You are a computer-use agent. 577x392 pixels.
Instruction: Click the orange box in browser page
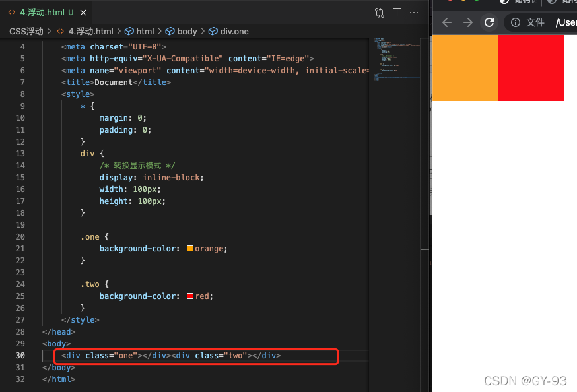point(465,68)
